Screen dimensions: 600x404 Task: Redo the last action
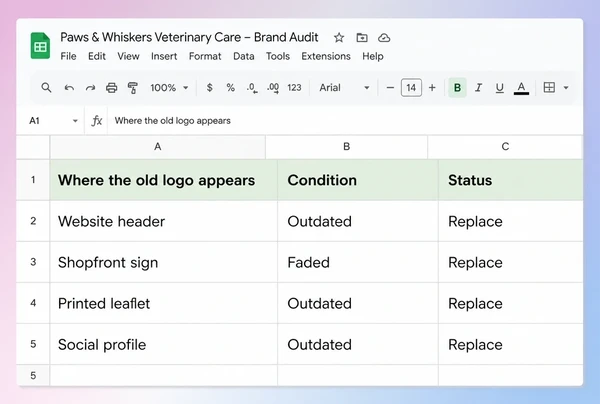click(90, 88)
